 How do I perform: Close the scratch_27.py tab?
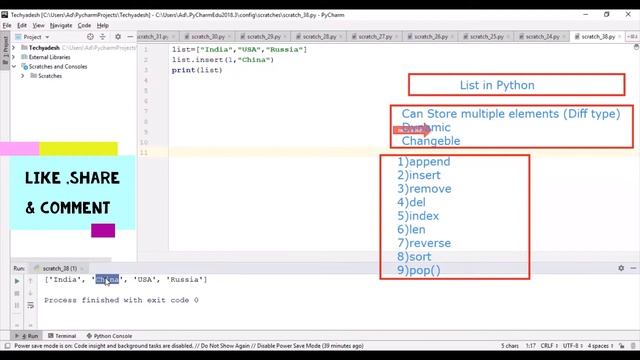[396, 37]
